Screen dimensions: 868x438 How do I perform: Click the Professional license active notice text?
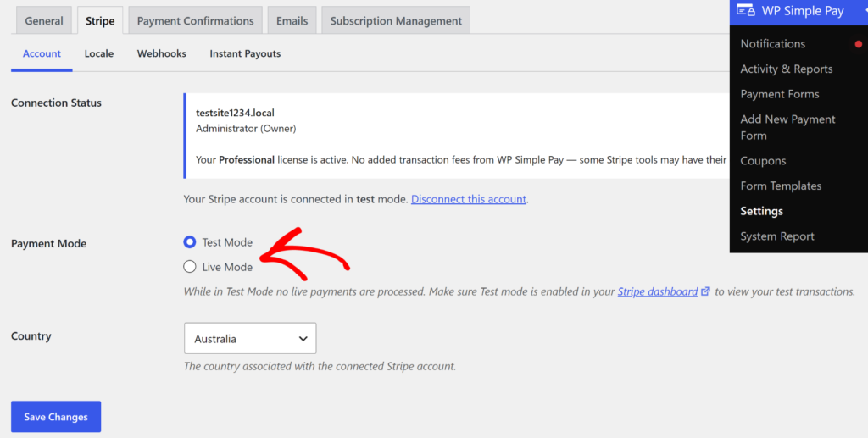pyautogui.click(x=460, y=160)
